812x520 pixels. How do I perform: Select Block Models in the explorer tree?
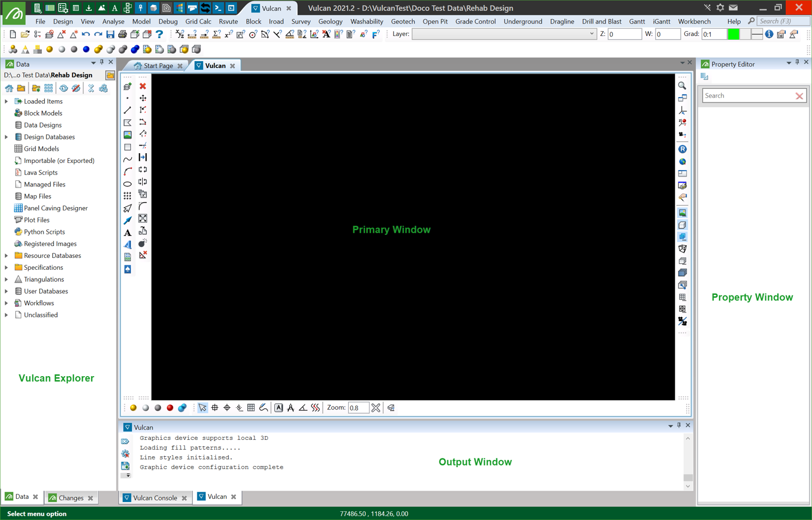(x=43, y=113)
